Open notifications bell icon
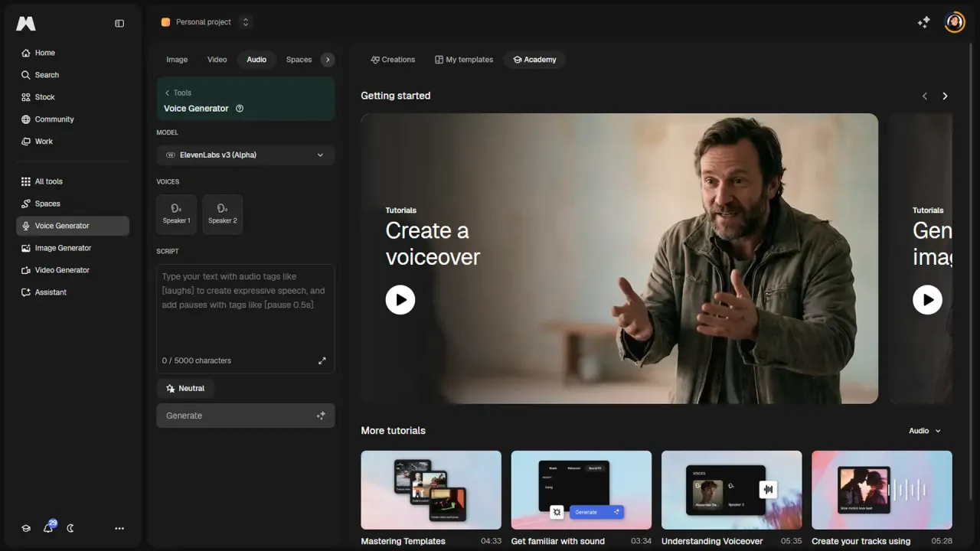Image resolution: width=980 pixels, height=551 pixels. [x=48, y=528]
